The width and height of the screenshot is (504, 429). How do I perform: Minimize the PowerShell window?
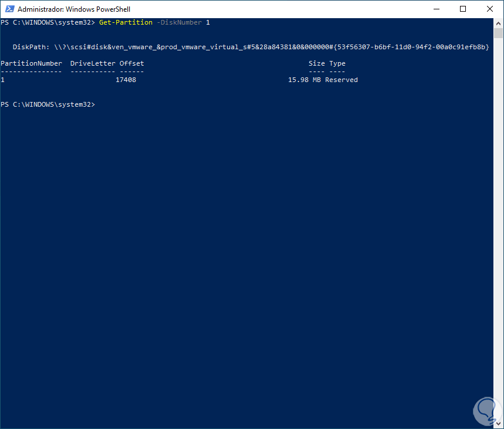pyautogui.click(x=436, y=9)
